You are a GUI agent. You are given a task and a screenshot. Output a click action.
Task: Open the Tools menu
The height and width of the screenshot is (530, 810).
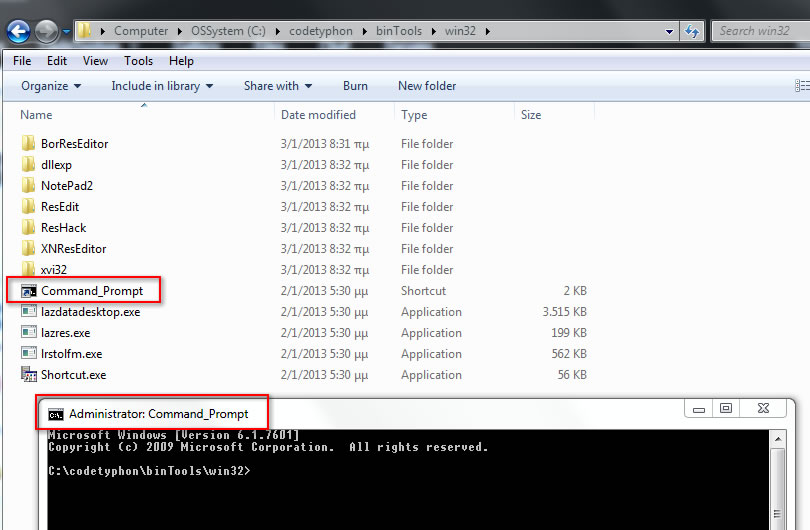click(138, 61)
